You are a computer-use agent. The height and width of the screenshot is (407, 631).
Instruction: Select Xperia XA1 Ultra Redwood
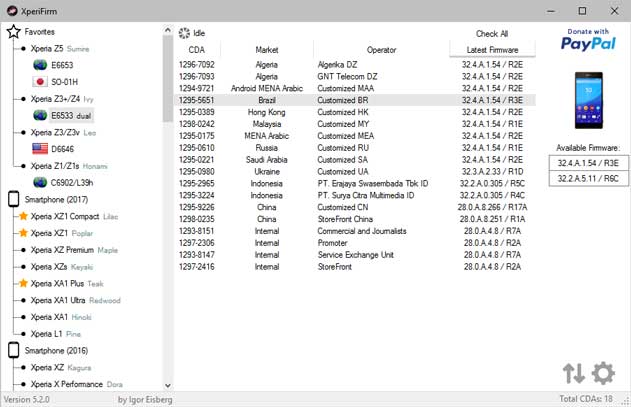click(x=75, y=300)
